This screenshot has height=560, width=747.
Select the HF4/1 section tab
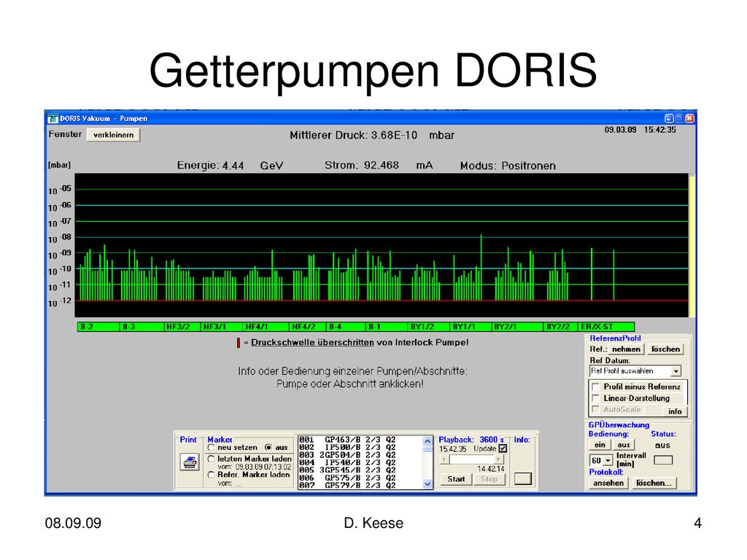tap(266, 327)
